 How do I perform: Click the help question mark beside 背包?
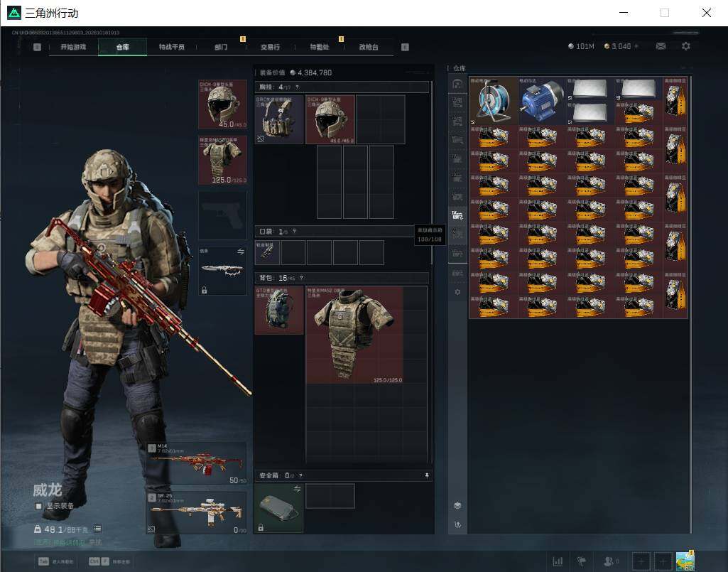(301, 278)
